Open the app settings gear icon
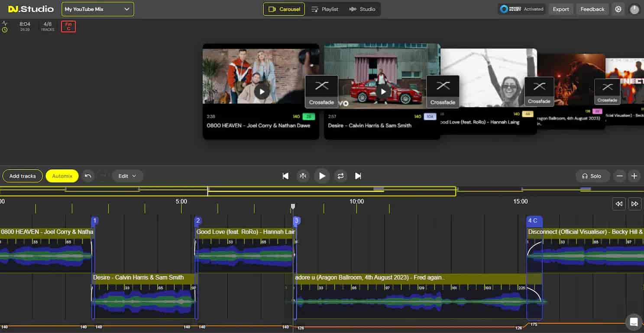644x333 pixels. pyautogui.click(x=618, y=9)
